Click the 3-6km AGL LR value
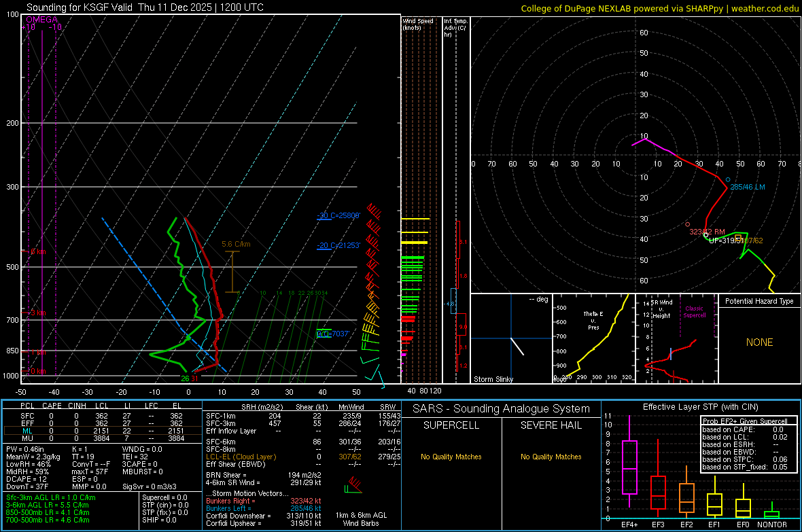This screenshot has width=802, height=532. (47, 505)
